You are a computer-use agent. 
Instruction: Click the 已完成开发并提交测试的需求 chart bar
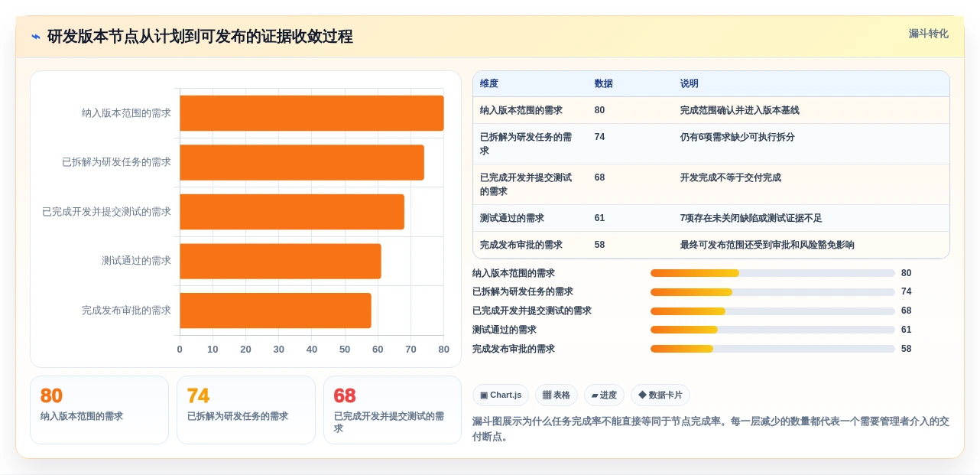[292, 212]
